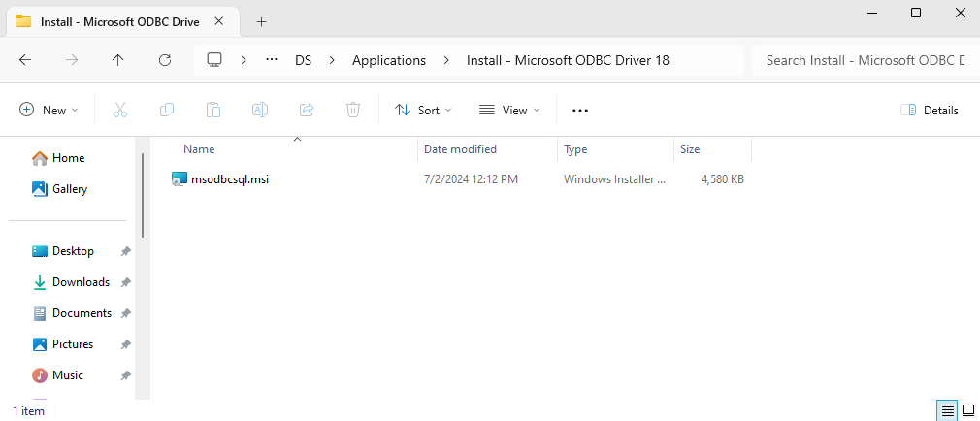
Task: Sort files by Name column
Action: 199,149
